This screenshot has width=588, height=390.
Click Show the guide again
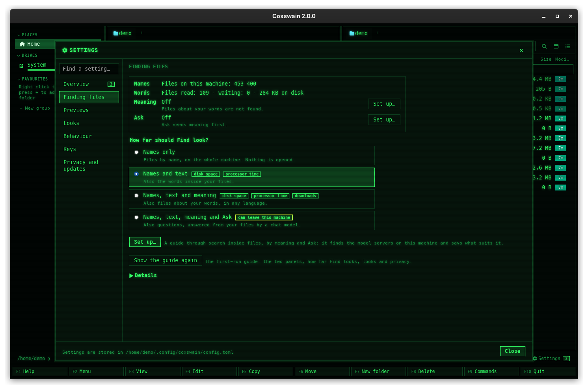(166, 261)
